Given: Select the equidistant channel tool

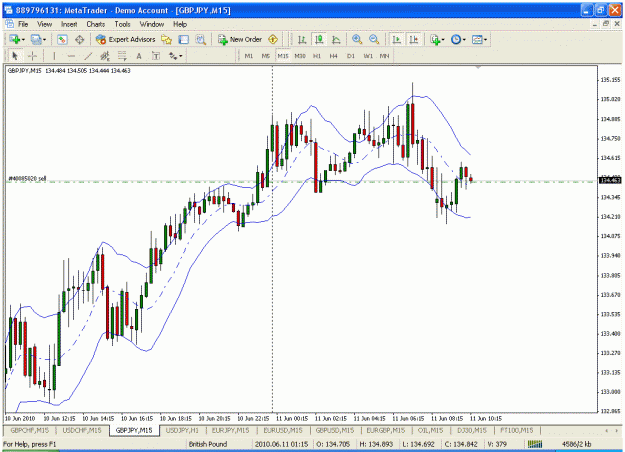Looking at the screenshot, I should (105, 56).
